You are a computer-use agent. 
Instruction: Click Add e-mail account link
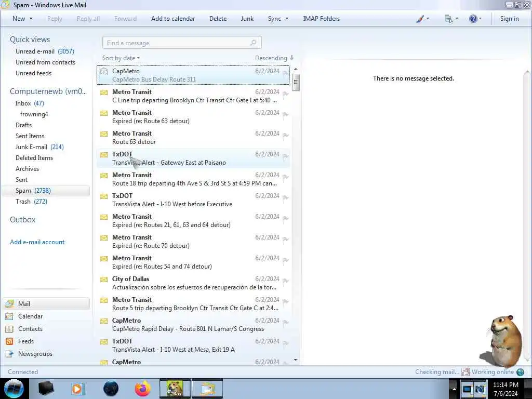point(37,242)
